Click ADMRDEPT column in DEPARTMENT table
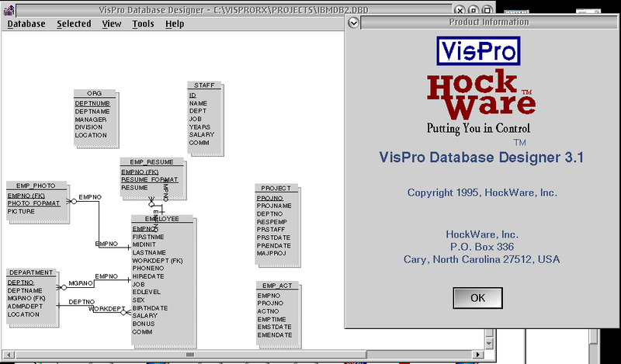The width and height of the screenshot is (621, 364). coord(25,306)
